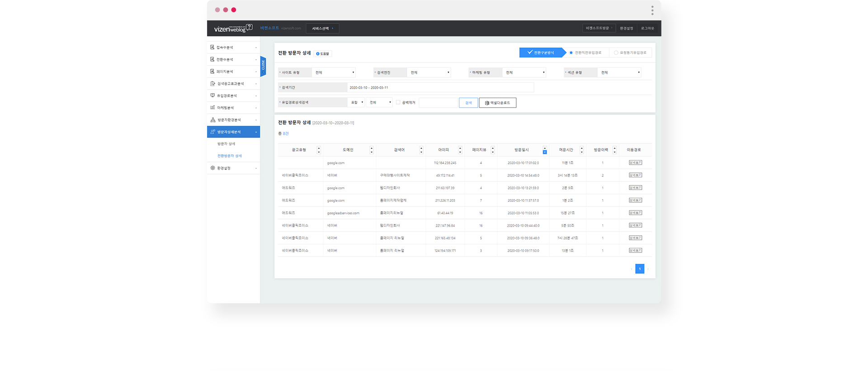Open 서비스선택 in top bar
868x371 pixels.
(322, 29)
